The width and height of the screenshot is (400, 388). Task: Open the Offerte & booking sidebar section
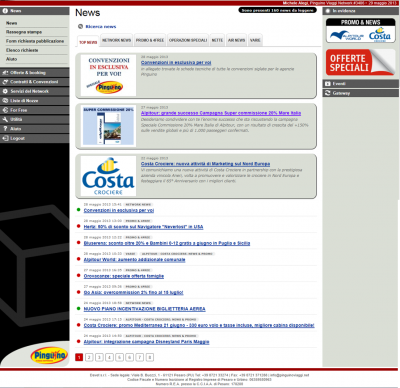tap(35, 73)
